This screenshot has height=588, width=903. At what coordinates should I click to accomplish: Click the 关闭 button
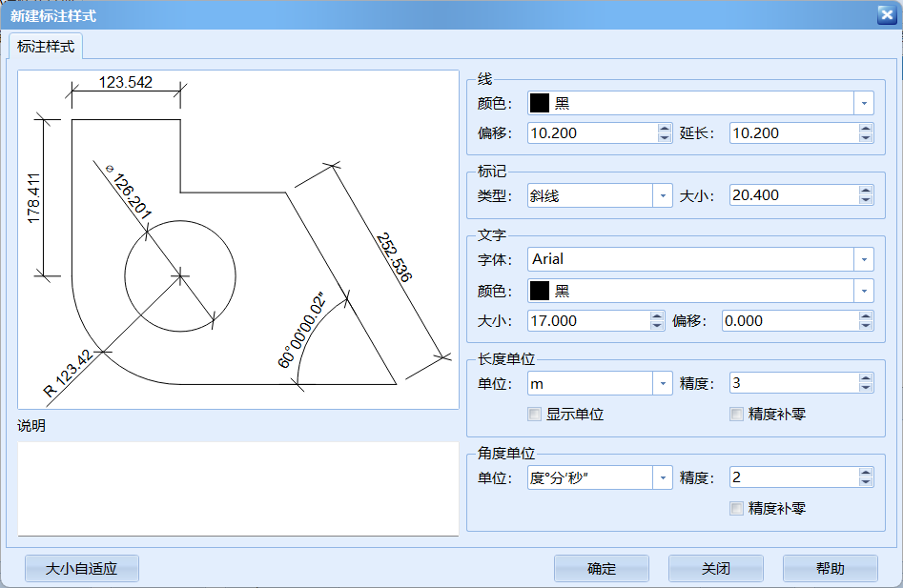pyautogui.click(x=714, y=568)
